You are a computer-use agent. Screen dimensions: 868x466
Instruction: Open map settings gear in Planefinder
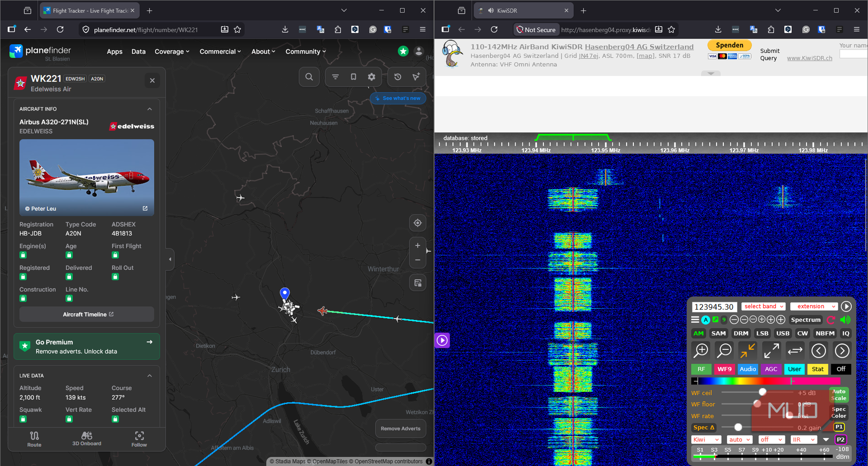click(371, 77)
